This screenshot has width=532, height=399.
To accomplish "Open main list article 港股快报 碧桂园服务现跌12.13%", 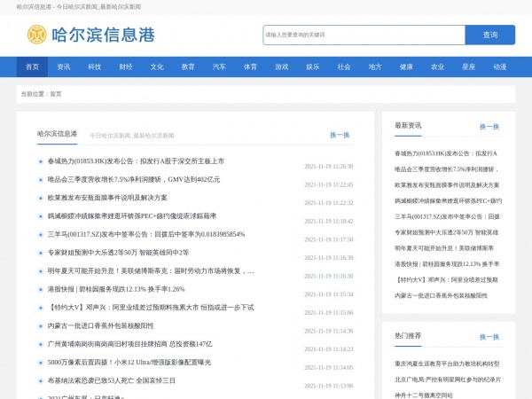I will [116, 289].
